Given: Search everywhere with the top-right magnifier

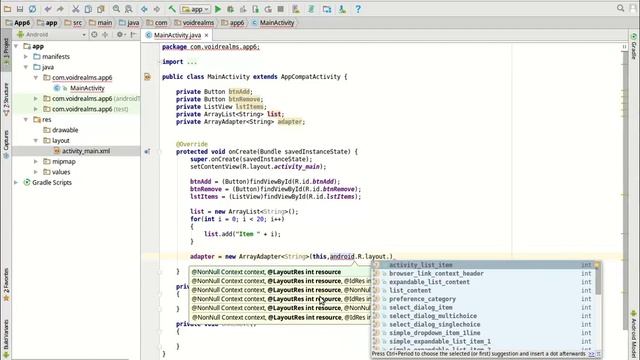Looking at the screenshot, I should [620, 8].
